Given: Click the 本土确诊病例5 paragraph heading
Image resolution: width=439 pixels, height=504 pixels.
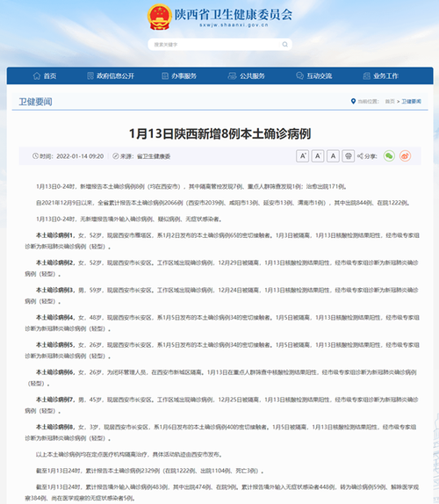Looking at the screenshot, I should click(x=55, y=345).
